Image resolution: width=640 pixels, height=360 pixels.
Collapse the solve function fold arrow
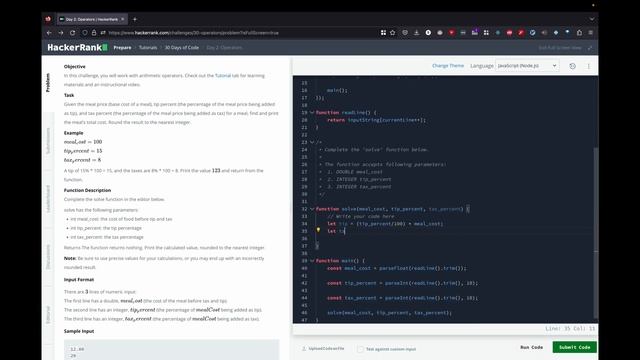312,209
